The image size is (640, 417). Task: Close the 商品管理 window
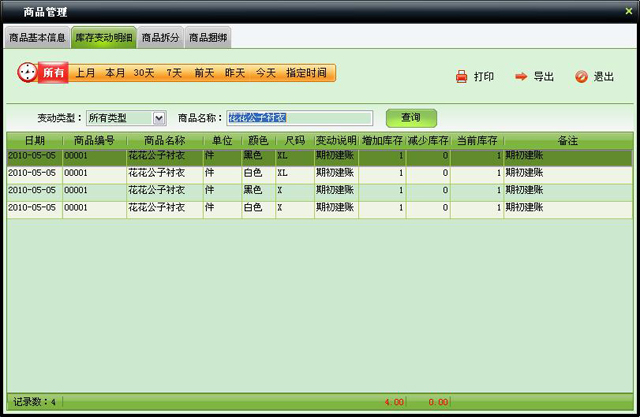(x=628, y=10)
